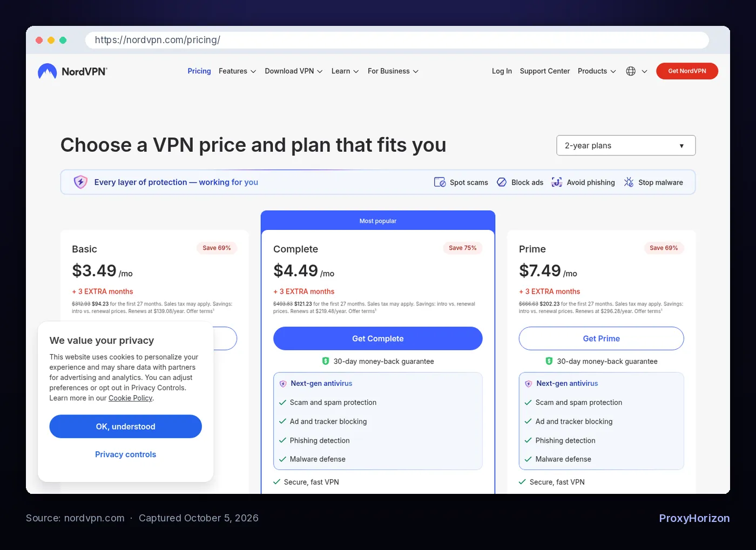Screen dimensions: 756x550
Task: Click the Get NordVPN button
Action: (x=687, y=71)
